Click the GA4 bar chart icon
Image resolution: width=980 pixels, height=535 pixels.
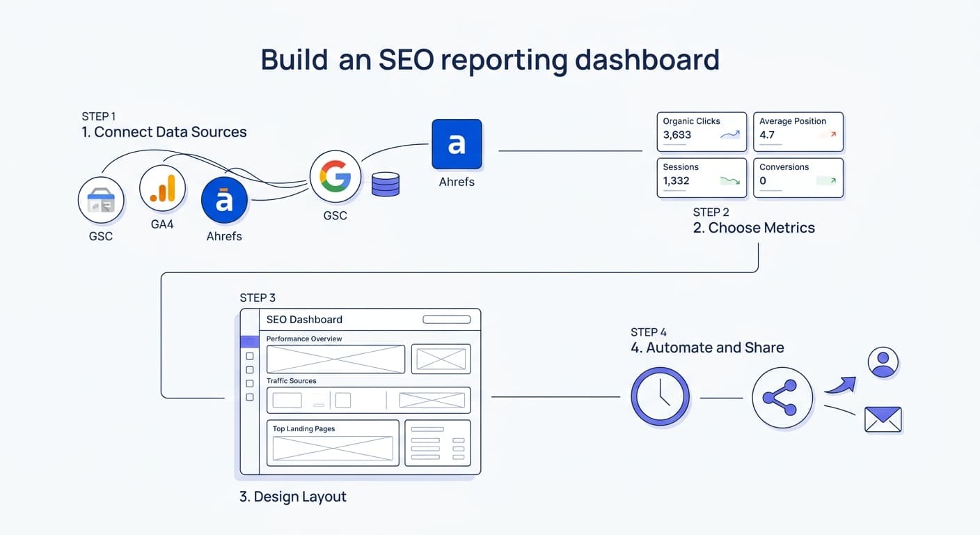162,188
